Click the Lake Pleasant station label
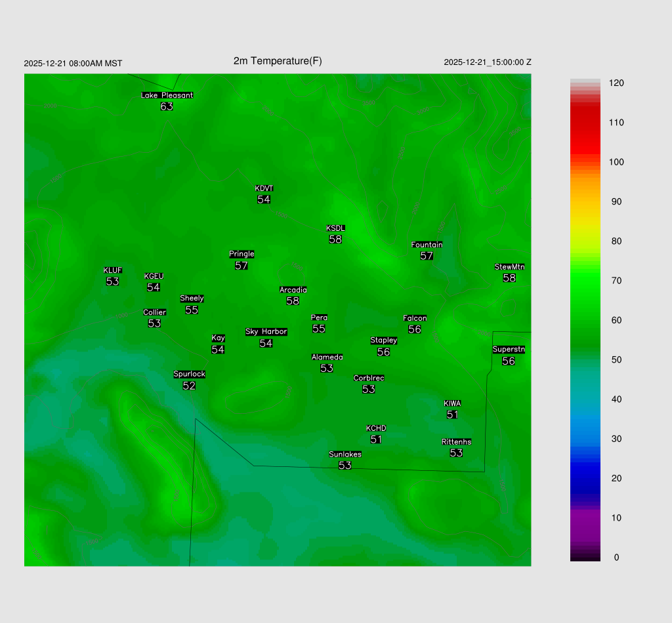This screenshot has width=672, height=623. pyautogui.click(x=167, y=95)
